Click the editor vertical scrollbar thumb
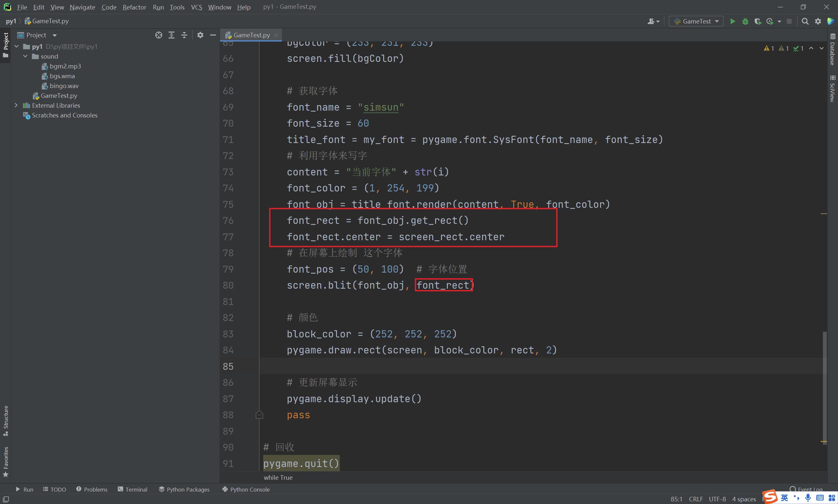The height and width of the screenshot is (504, 838). click(824, 387)
